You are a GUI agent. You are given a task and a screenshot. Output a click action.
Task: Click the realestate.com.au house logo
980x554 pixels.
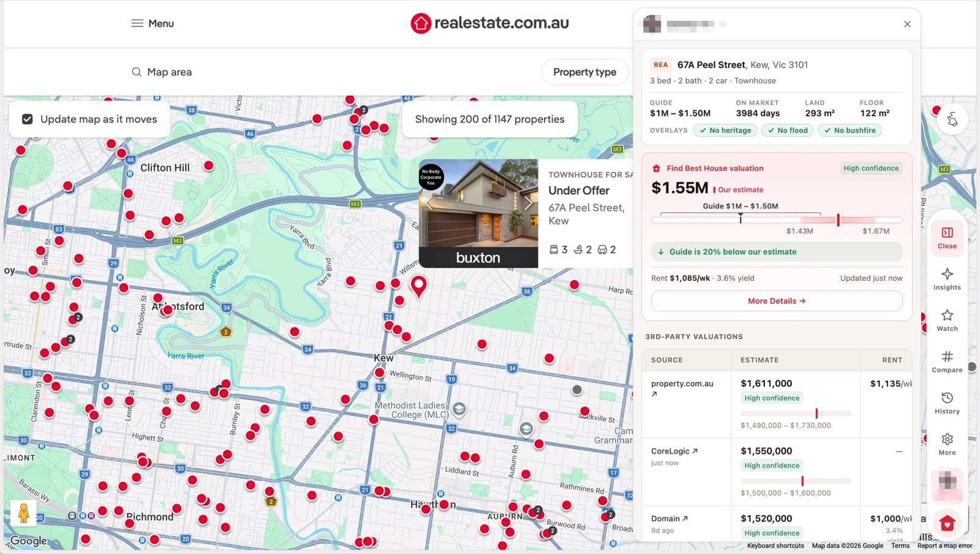coord(421,23)
